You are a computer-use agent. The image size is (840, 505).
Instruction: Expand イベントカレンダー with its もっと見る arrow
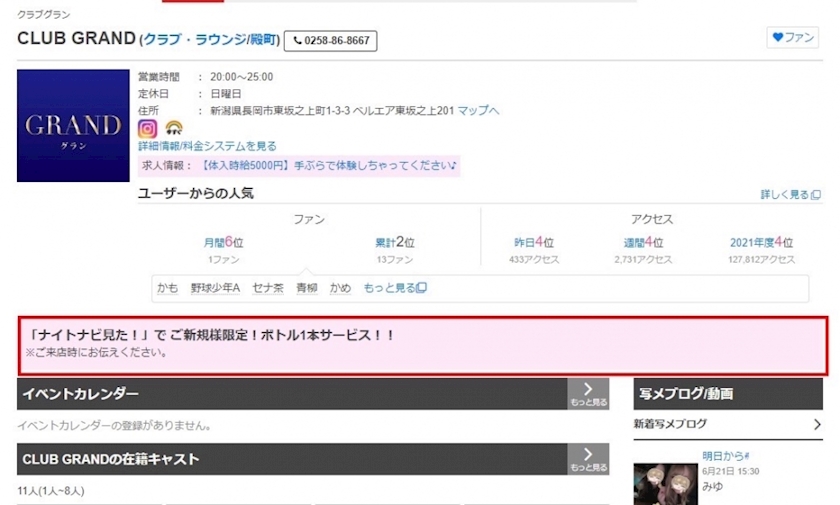(588, 394)
